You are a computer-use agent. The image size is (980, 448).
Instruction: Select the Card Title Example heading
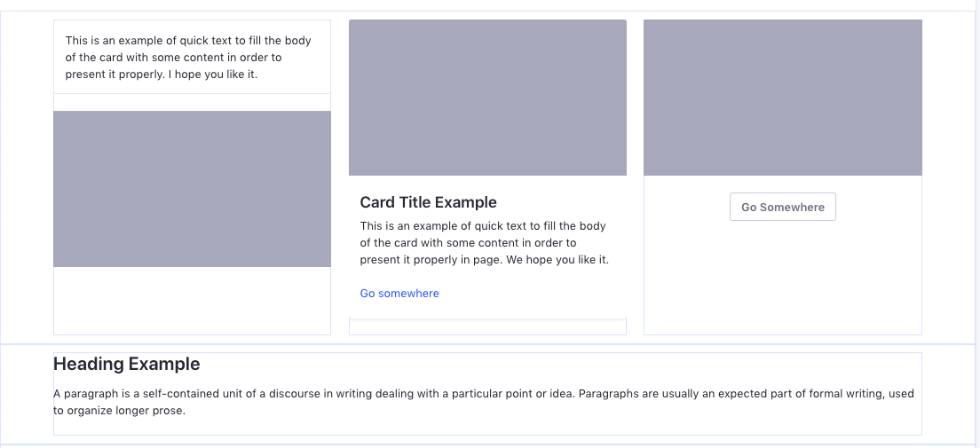click(x=428, y=201)
